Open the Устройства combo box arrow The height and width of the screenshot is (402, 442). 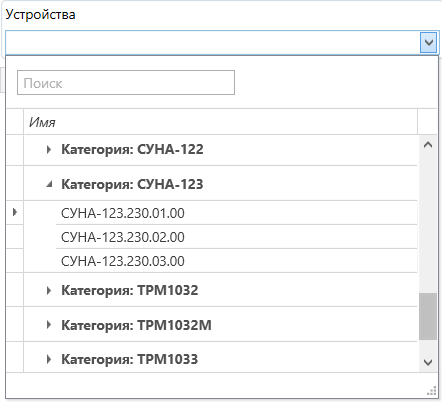pos(428,42)
